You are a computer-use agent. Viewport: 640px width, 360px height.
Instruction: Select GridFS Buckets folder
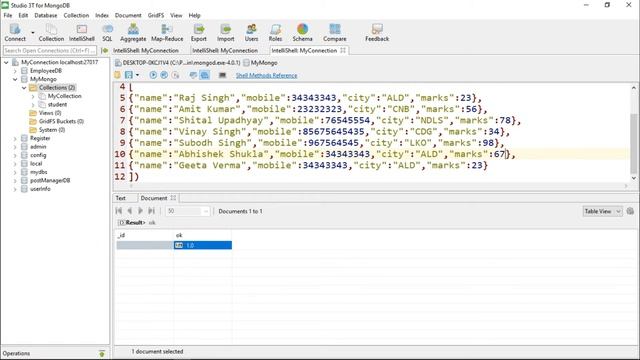61,122
